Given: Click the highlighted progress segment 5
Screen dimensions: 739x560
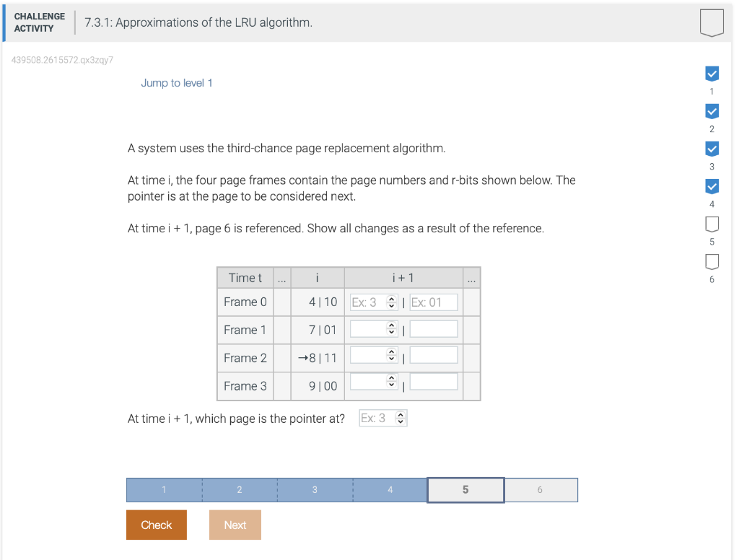Looking at the screenshot, I should pyautogui.click(x=465, y=489).
